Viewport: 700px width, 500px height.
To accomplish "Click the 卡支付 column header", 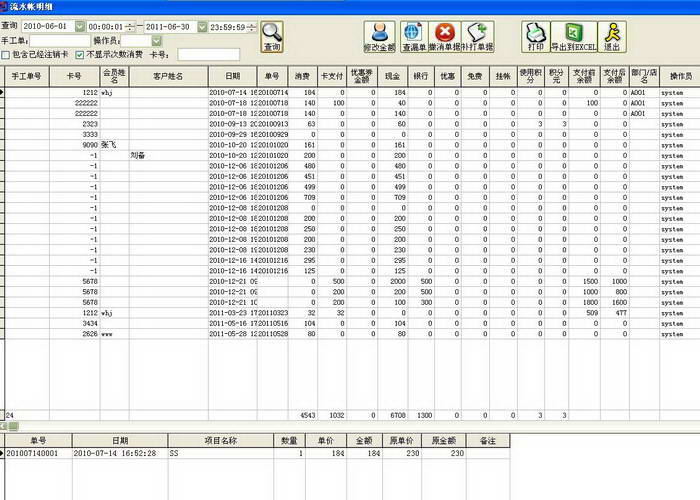I will [332, 76].
